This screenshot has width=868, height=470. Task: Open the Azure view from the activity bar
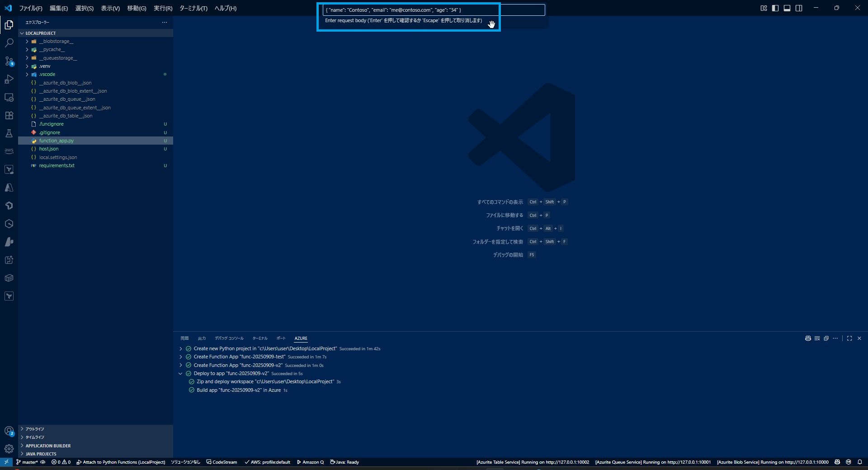[x=9, y=188]
